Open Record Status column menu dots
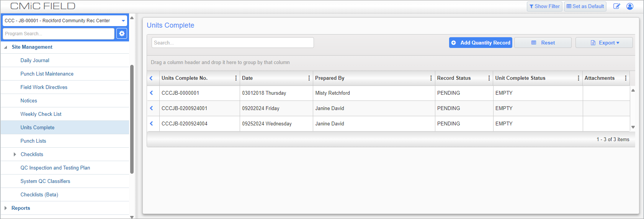Viewport: 644px width, 219px height. [489, 78]
